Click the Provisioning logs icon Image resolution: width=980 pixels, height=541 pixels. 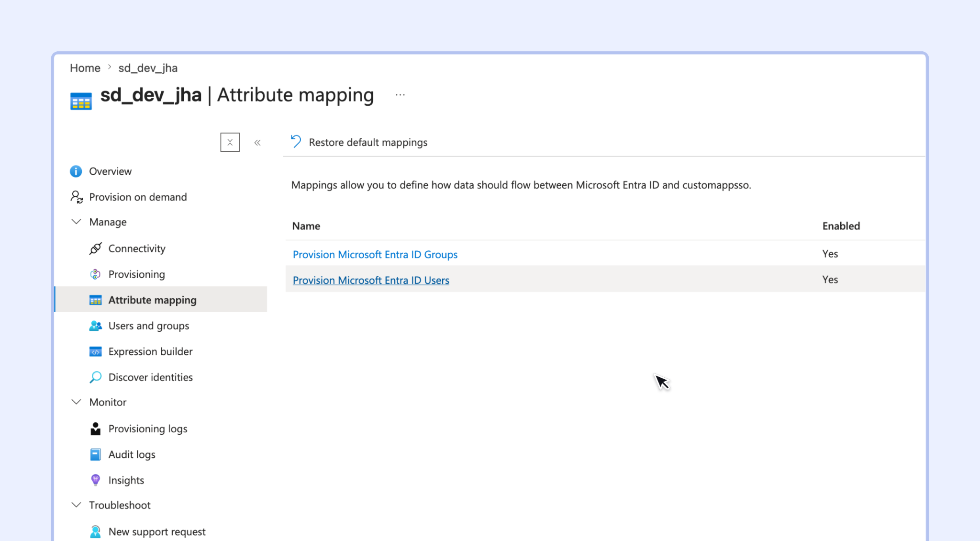[95, 428]
